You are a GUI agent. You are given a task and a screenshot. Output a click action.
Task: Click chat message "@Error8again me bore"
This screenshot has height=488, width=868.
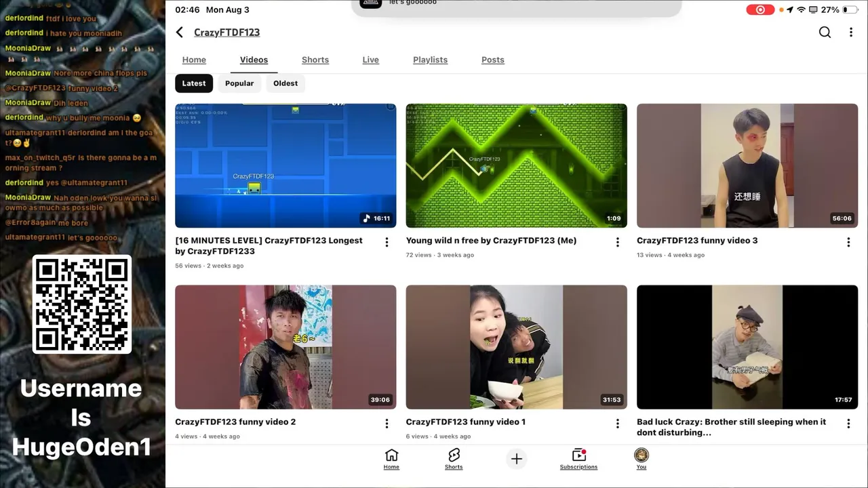tap(47, 223)
